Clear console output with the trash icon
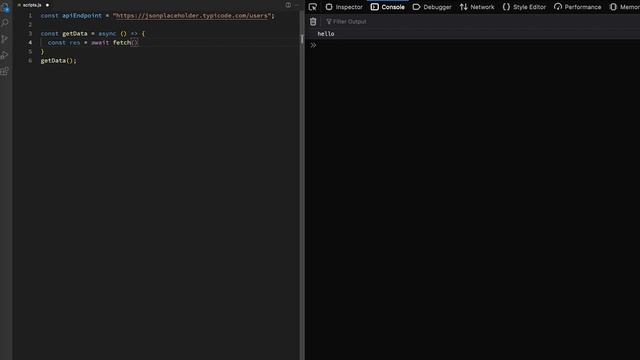The image size is (640, 360). 313,22
